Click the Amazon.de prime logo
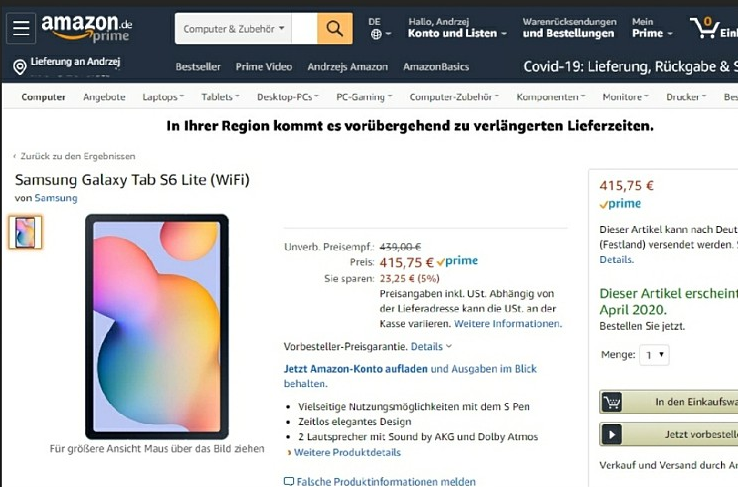Image resolution: width=745 pixels, height=487 pixels. point(87,29)
